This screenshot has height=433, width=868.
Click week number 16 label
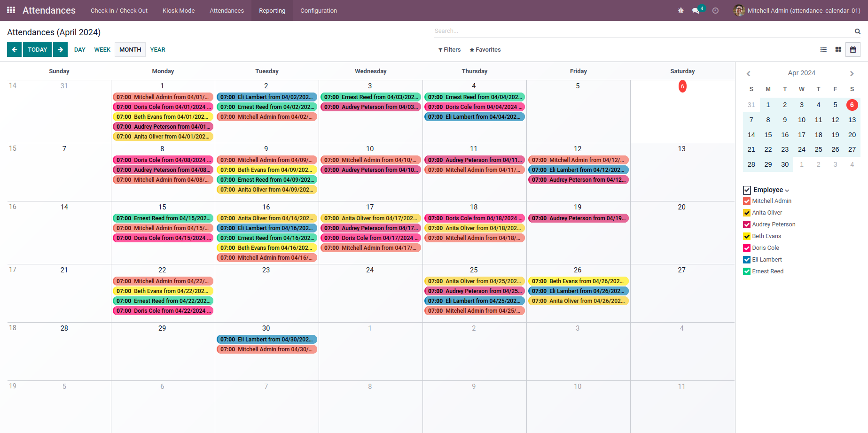pyautogui.click(x=13, y=207)
